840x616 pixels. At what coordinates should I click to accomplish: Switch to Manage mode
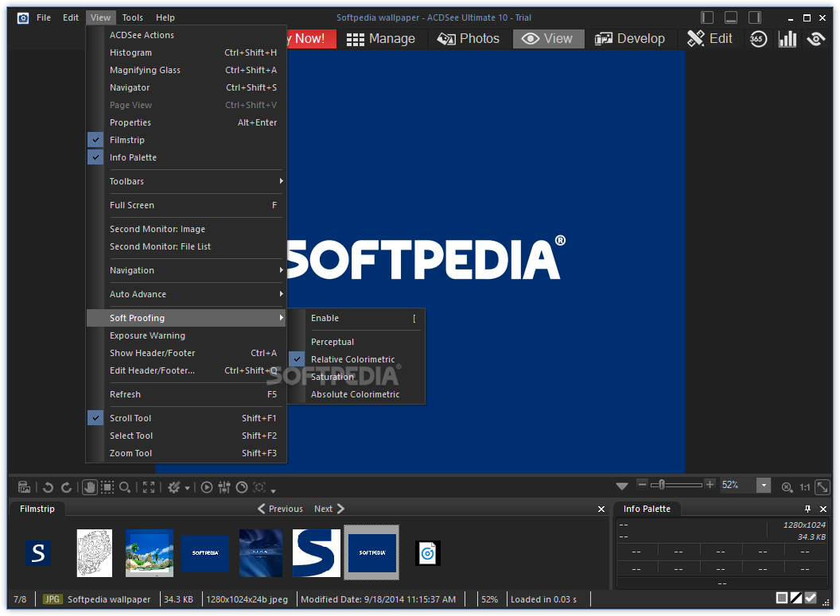pos(381,38)
